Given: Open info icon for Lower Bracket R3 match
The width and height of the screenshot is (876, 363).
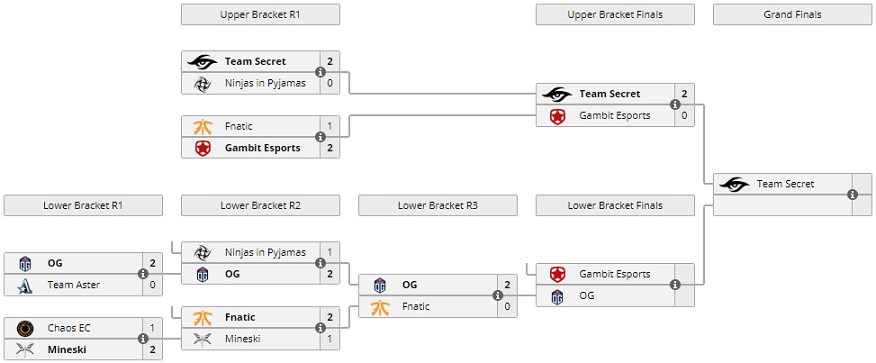Looking at the screenshot, I should pos(497,295).
